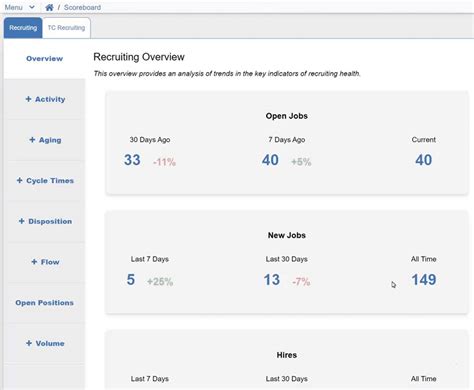Screen dimensions: 474x390
Task: Switch to the TC Recruiting tab
Action: tap(66, 28)
